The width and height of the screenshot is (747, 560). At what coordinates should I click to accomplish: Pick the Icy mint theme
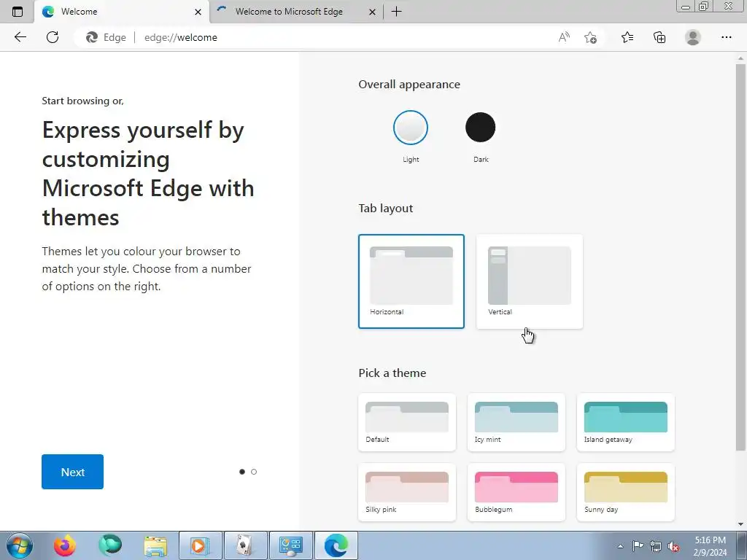coord(516,422)
